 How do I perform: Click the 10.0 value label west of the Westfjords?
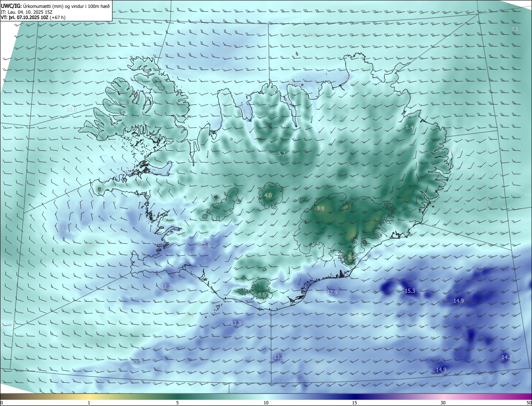pyautogui.click(x=71, y=110)
